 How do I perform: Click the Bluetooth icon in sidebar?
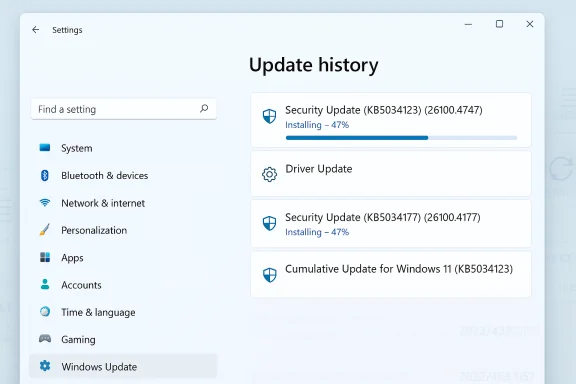(45, 175)
